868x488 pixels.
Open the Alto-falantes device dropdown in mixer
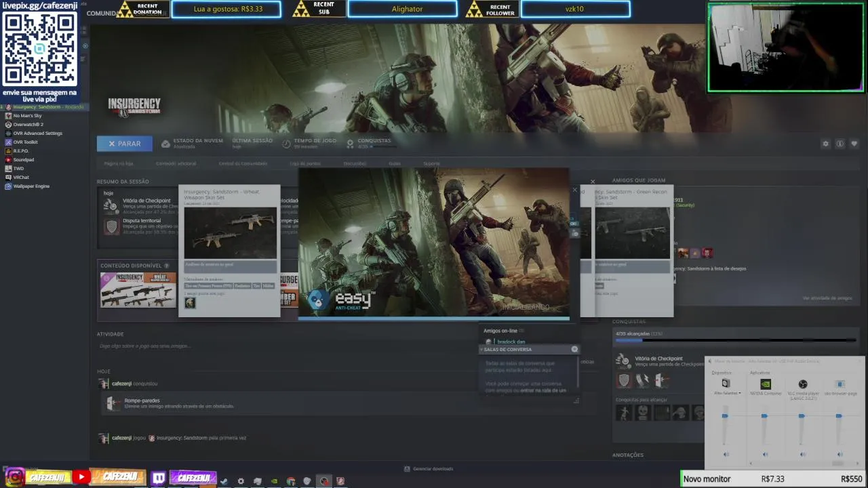click(727, 393)
